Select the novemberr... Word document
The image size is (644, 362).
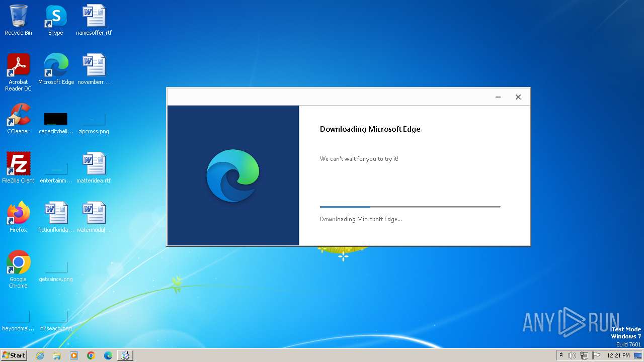point(94,69)
